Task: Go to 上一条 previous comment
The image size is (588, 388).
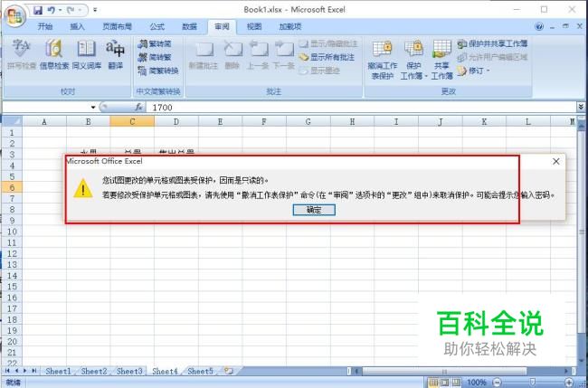Action: (258, 55)
